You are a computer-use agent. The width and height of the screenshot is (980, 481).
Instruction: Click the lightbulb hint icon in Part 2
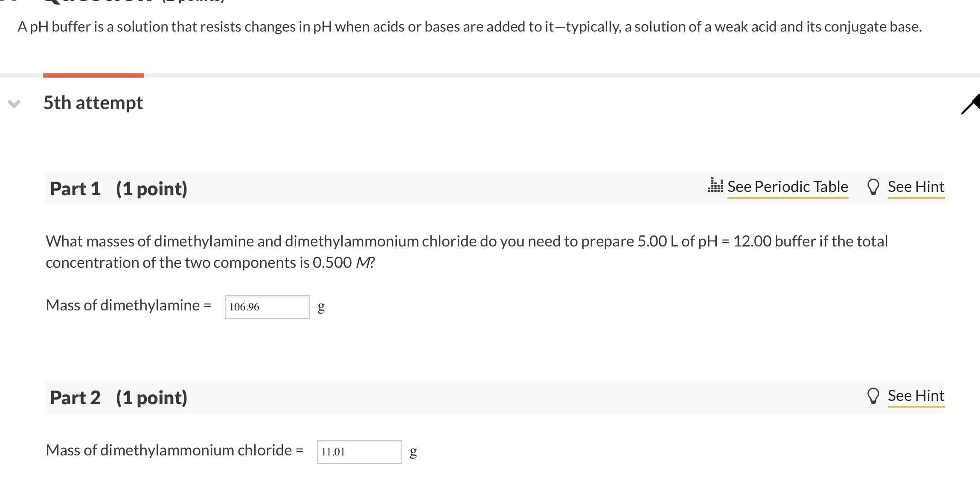873,395
